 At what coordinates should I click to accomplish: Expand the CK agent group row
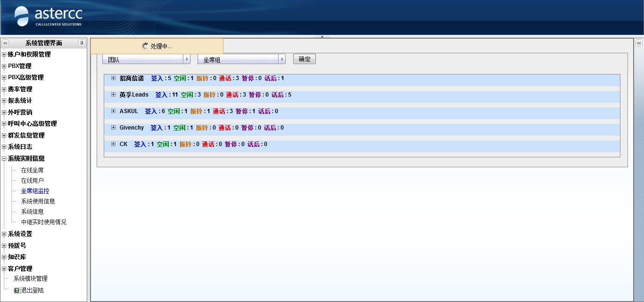click(x=113, y=144)
